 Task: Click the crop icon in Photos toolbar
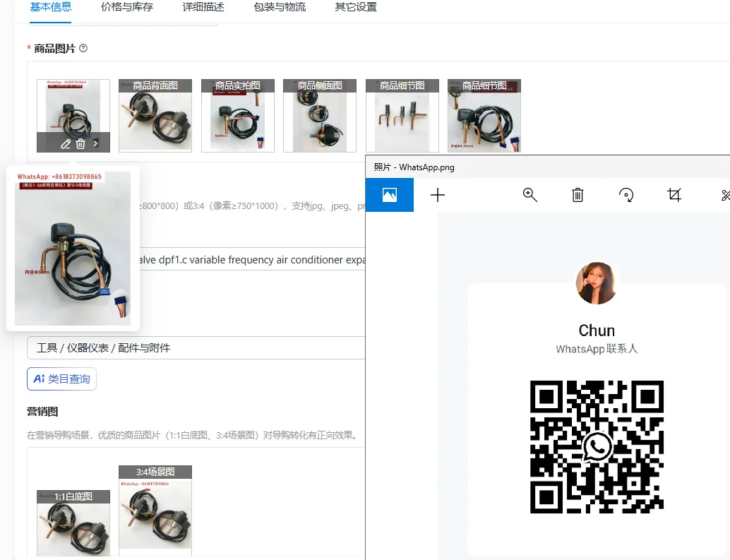pos(674,195)
